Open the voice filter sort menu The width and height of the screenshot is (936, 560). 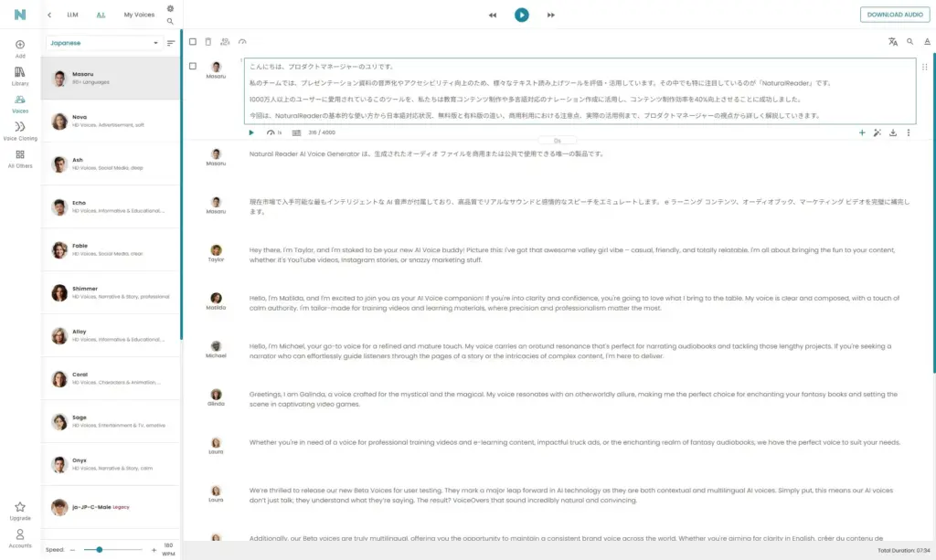click(x=171, y=43)
